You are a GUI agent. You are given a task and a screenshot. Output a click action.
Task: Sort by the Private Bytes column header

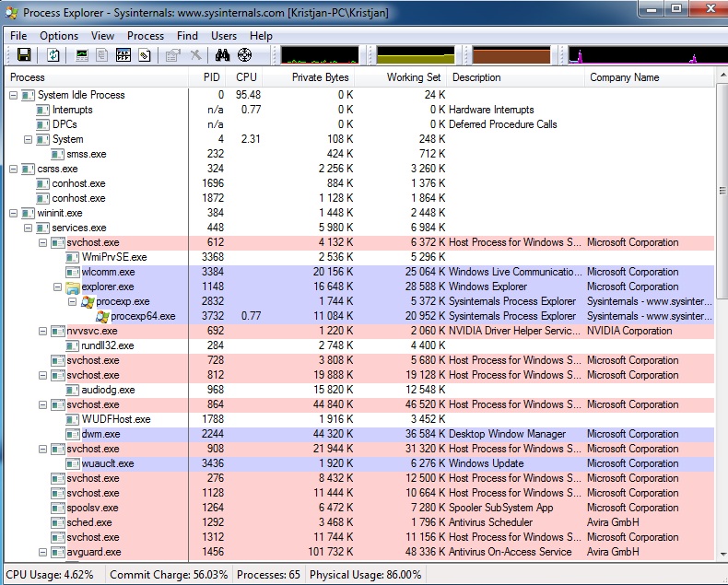[x=309, y=77]
